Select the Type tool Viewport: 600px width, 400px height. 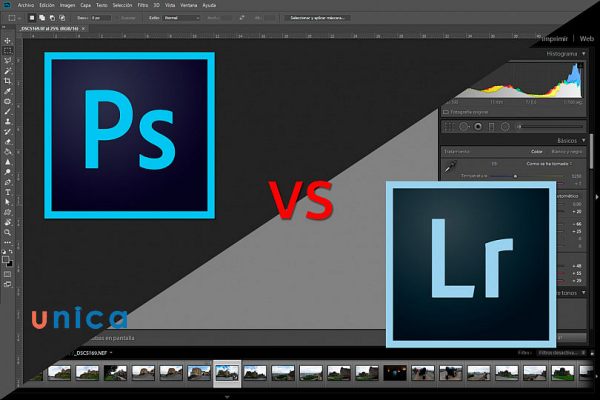click(8, 192)
